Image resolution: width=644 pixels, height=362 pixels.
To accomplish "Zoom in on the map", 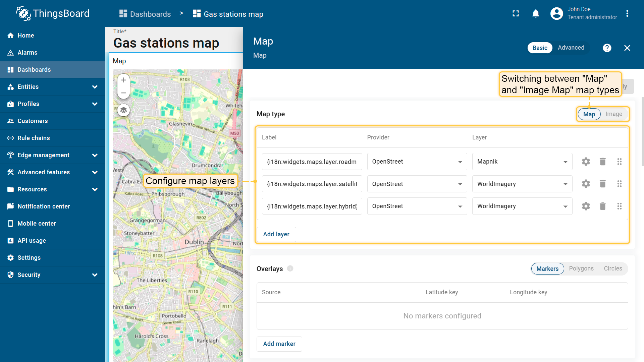I will tap(123, 80).
